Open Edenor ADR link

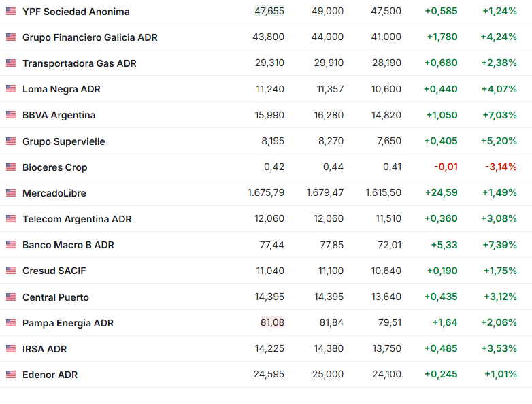[50, 375]
